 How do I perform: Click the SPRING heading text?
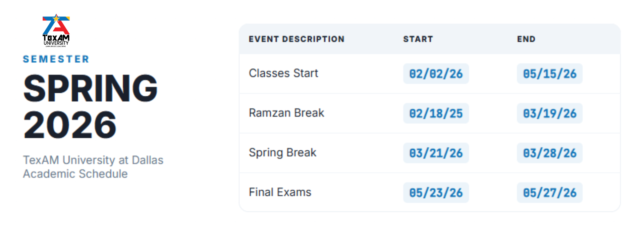click(x=91, y=88)
